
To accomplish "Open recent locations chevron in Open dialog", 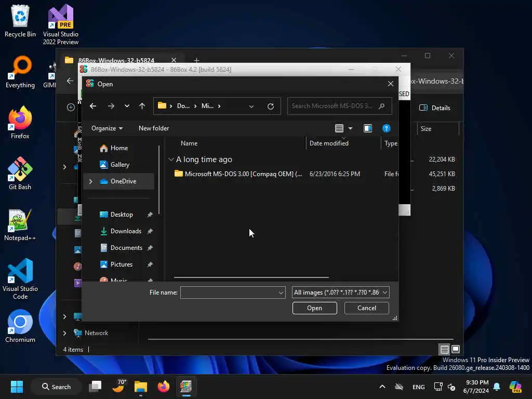I will [x=127, y=106].
